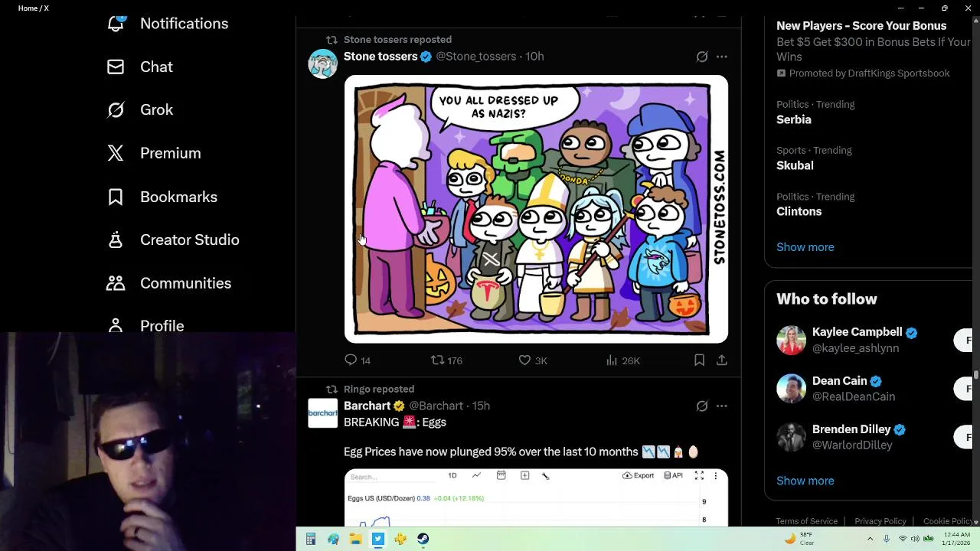Click the 'Stone tossers reposted' label
This screenshot has height=551, width=980.
pyautogui.click(x=397, y=40)
